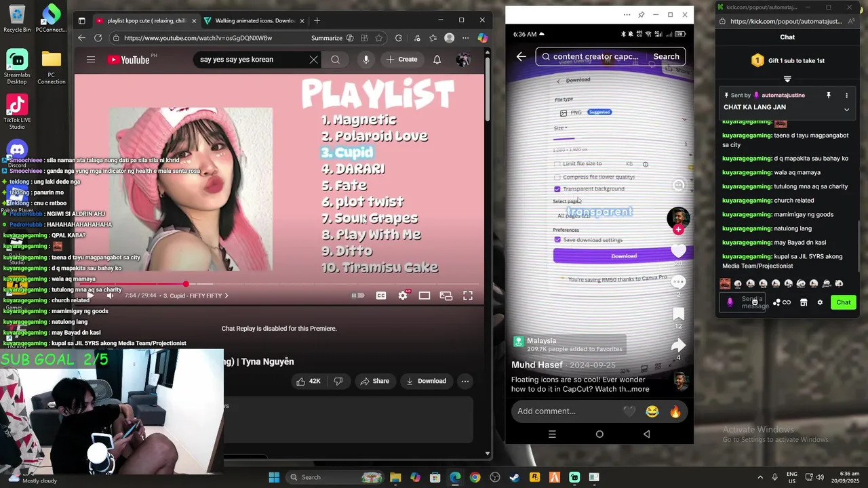Add the YouTube page to Edge favorites
Viewport: 868px width, 488px height.
pyautogui.click(x=379, y=38)
